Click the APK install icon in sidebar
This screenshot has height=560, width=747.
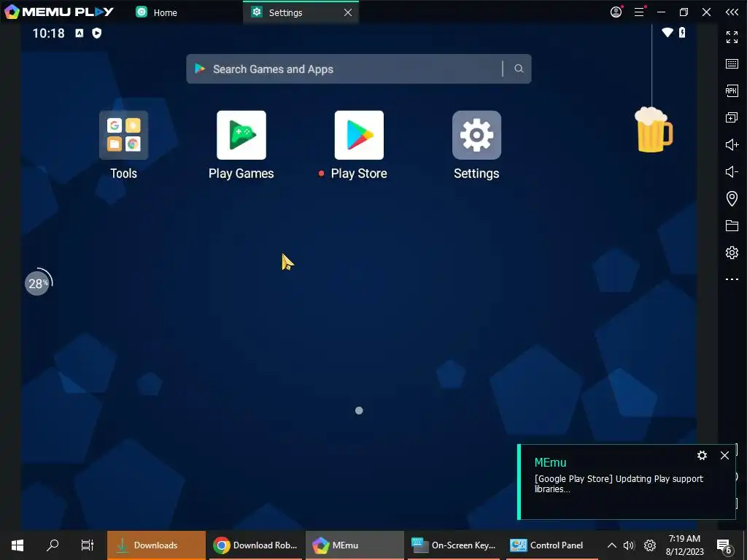pyautogui.click(x=732, y=90)
